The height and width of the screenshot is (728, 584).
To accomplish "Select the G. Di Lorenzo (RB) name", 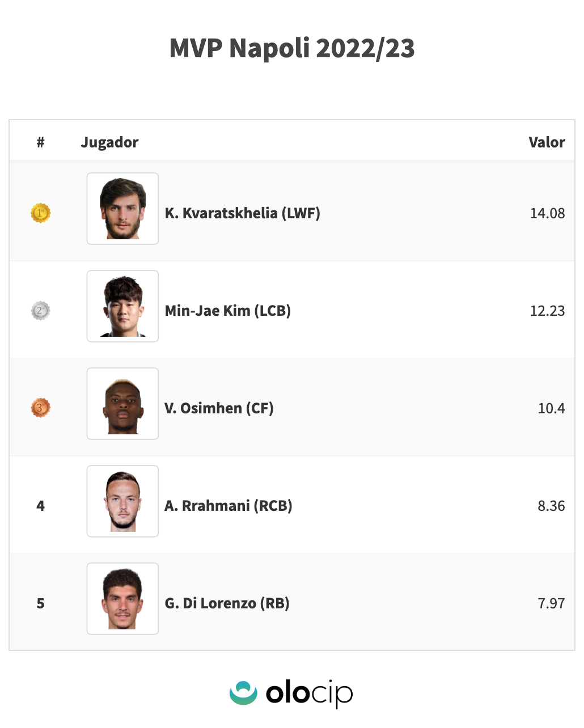I will 227,603.
